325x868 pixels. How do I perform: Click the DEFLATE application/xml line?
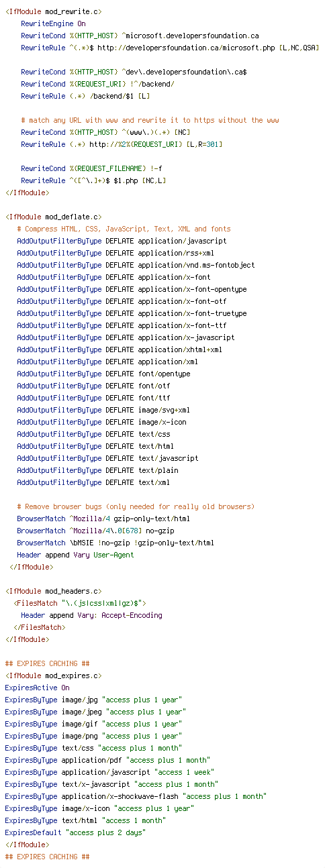pos(107,362)
